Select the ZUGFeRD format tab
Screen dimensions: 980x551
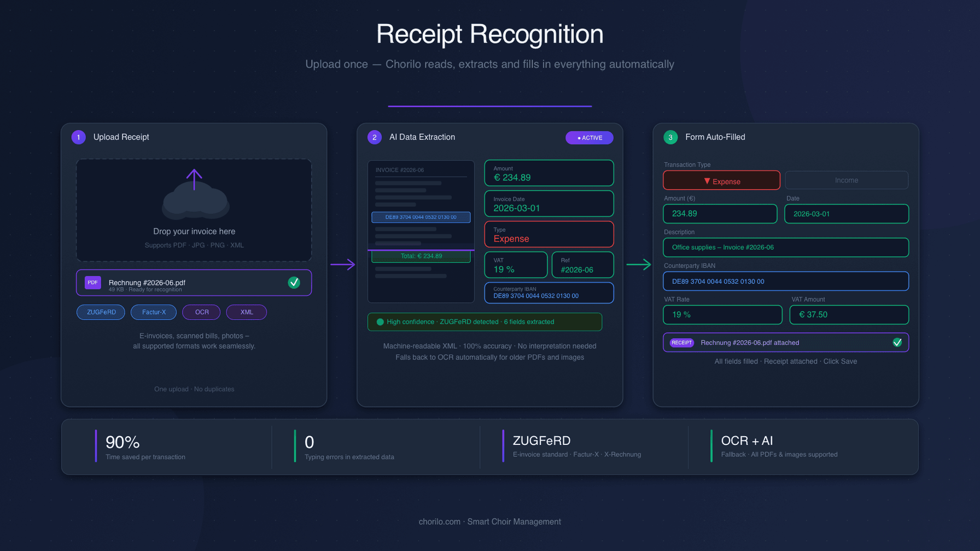(x=101, y=312)
